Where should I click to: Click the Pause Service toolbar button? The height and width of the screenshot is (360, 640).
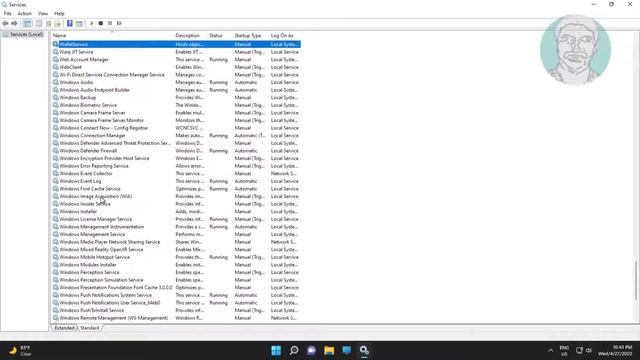tap(110, 23)
